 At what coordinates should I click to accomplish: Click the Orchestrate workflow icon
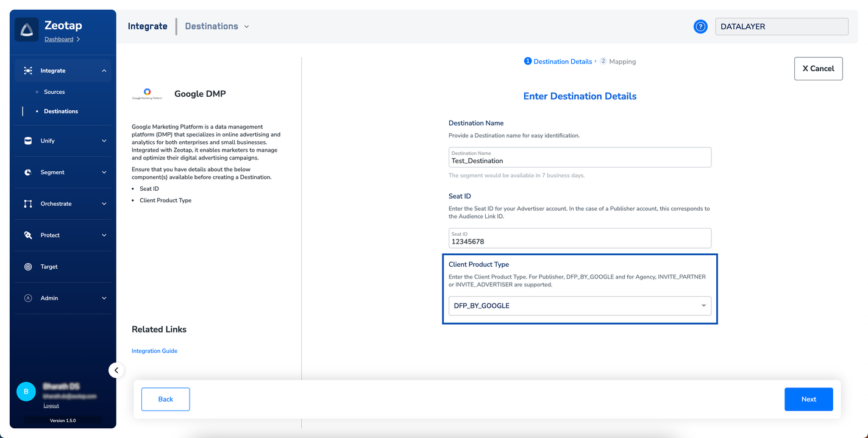point(28,203)
